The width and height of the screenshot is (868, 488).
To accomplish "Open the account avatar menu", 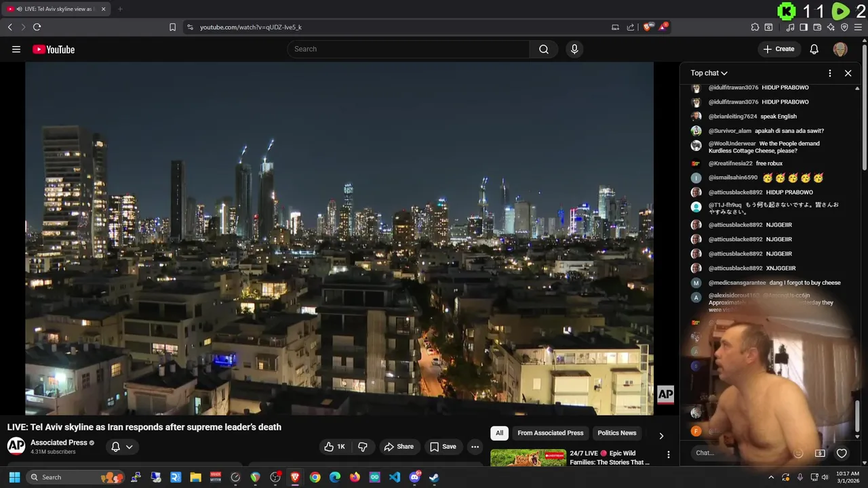I will tap(840, 49).
